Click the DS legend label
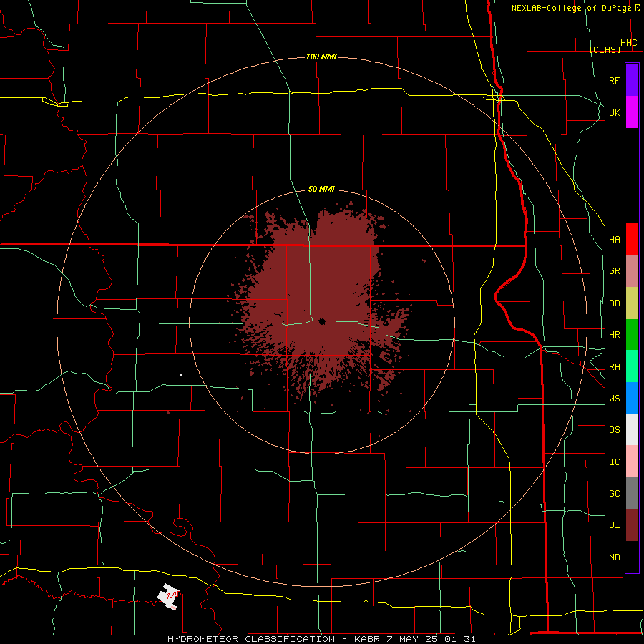Screen dimensions: 644x644 point(614,430)
